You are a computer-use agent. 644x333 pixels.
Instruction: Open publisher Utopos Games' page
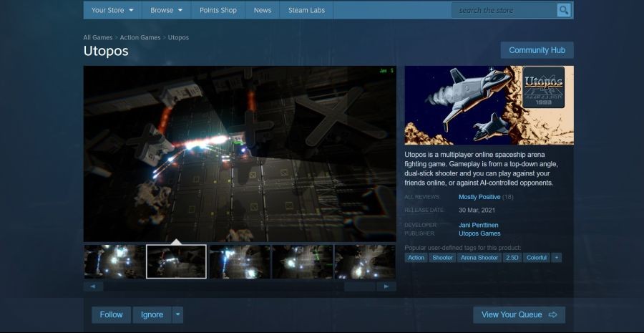pyautogui.click(x=479, y=233)
